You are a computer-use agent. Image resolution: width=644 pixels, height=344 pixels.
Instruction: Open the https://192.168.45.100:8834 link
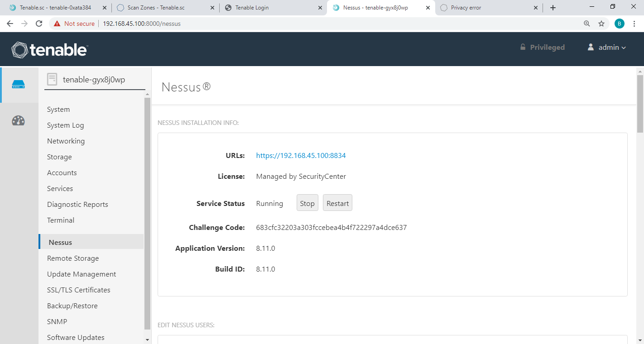point(301,156)
